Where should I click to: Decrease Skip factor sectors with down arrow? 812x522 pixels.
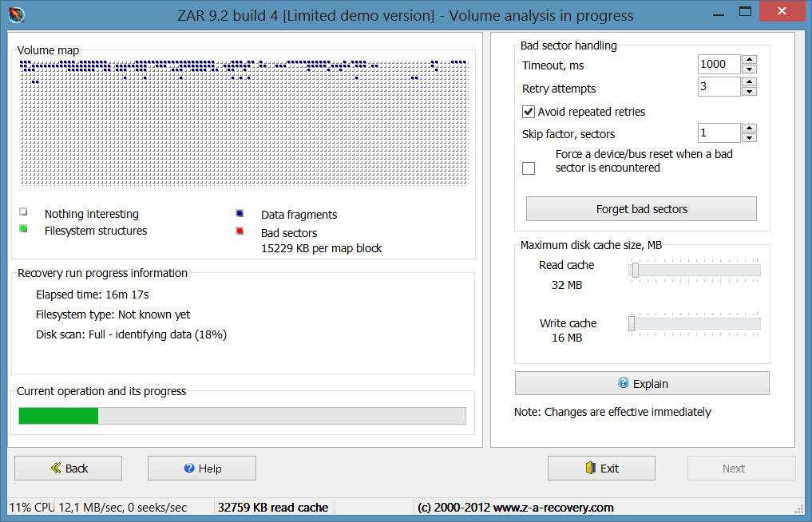coord(750,138)
